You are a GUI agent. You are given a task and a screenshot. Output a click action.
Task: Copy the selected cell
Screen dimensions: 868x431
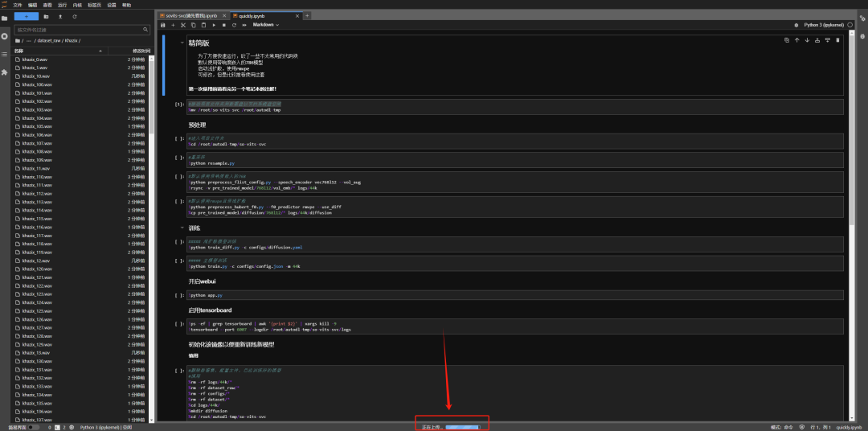coord(193,25)
